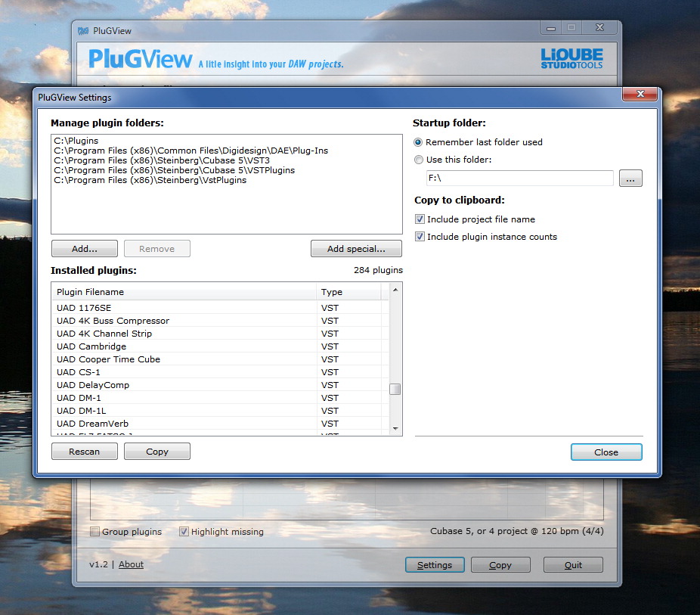The width and height of the screenshot is (700, 615).
Task: Open the About link
Action: (x=131, y=564)
